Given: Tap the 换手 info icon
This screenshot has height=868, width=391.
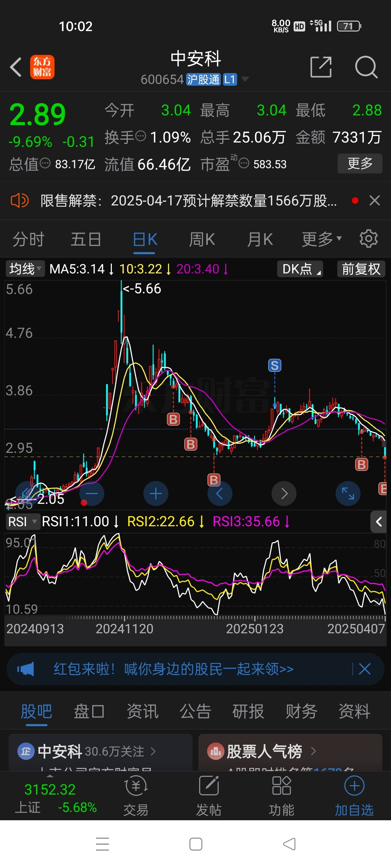Looking at the screenshot, I should point(140,136).
